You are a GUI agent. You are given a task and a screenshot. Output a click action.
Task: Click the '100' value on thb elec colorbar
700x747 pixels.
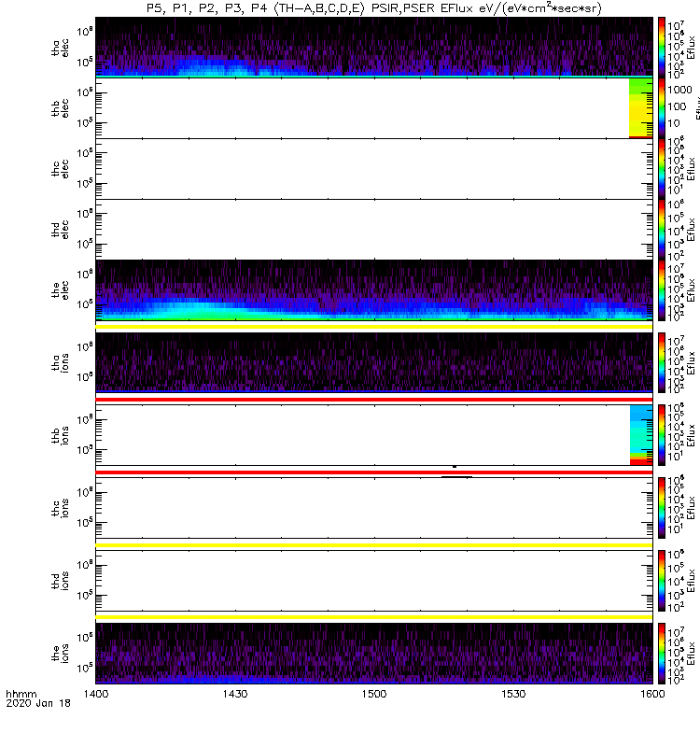coord(677,106)
